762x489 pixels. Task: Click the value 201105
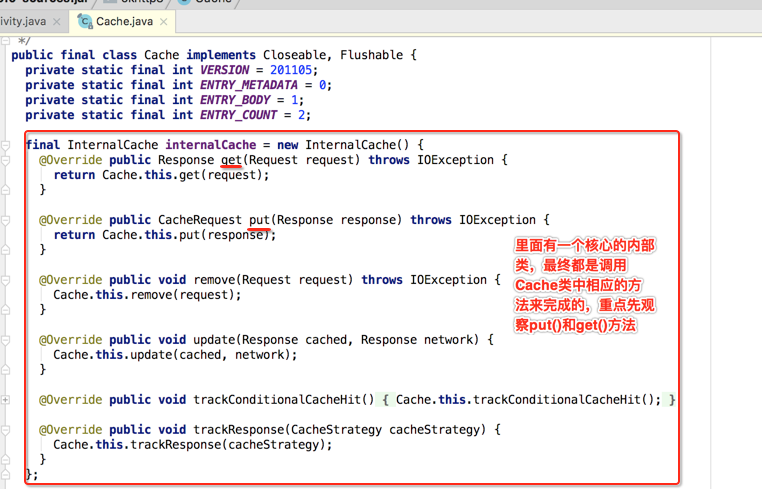[291, 70]
